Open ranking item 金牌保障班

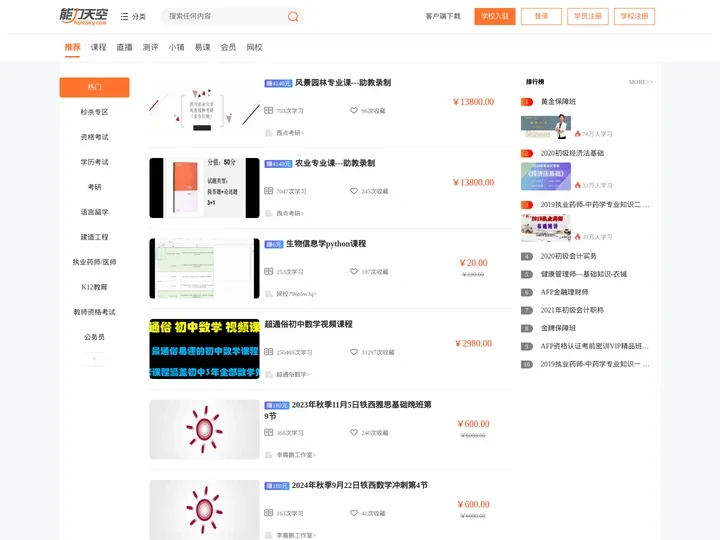click(x=558, y=328)
